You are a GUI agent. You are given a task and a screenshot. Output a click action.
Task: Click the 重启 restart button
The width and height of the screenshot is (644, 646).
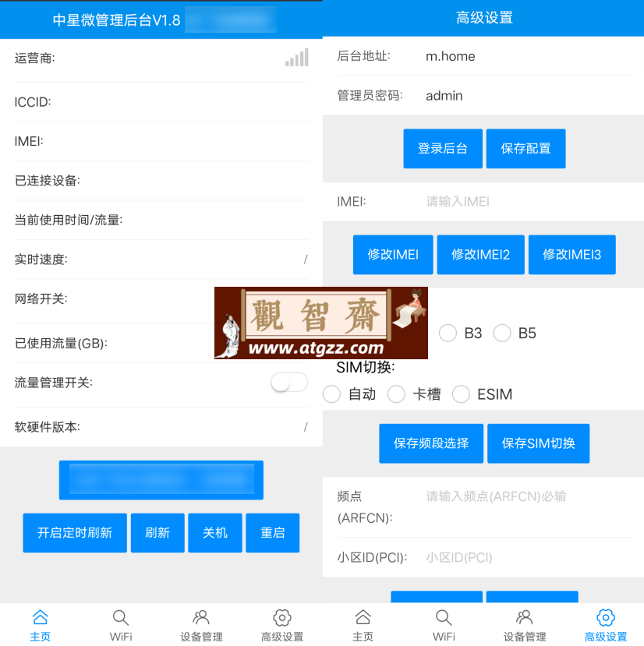[x=273, y=533]
